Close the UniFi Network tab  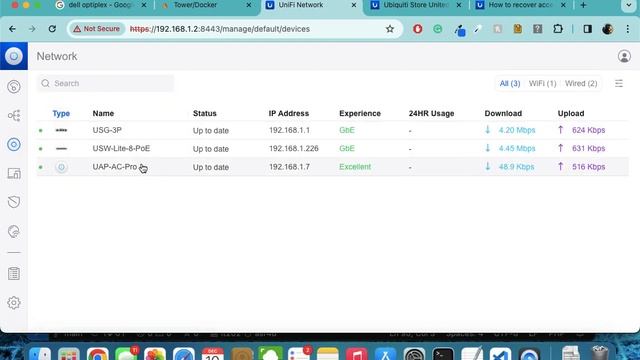354,5
